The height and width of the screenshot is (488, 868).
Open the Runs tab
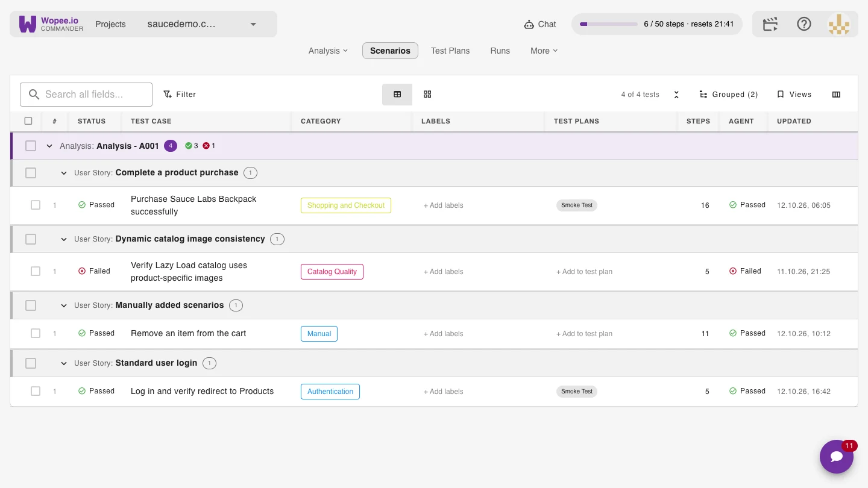(500, 51)
